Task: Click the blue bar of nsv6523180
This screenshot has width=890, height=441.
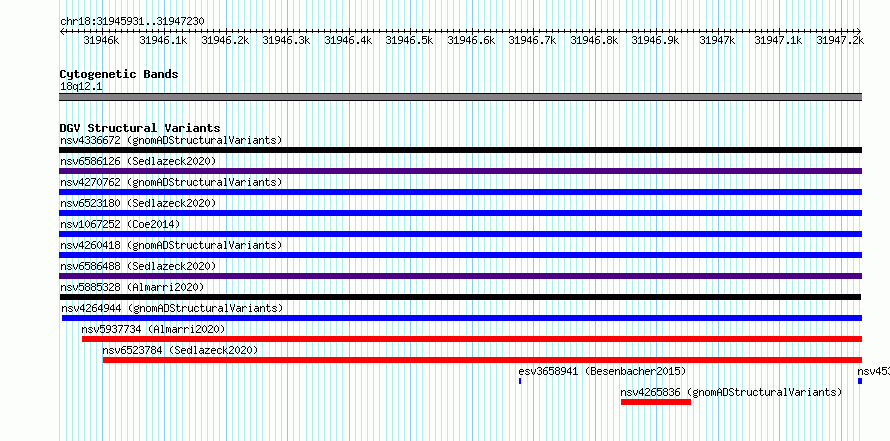Action: coord(460,213)
